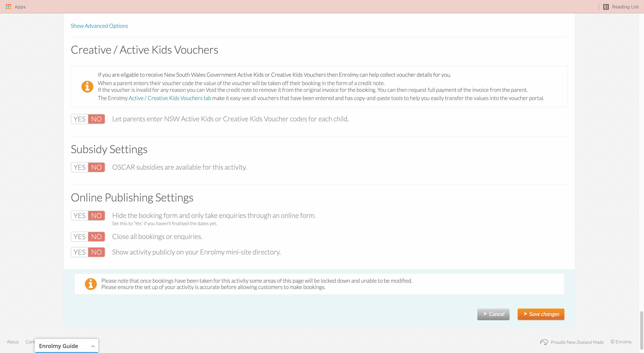
Task: Click the Cancel button
Action: pos(493,314)
